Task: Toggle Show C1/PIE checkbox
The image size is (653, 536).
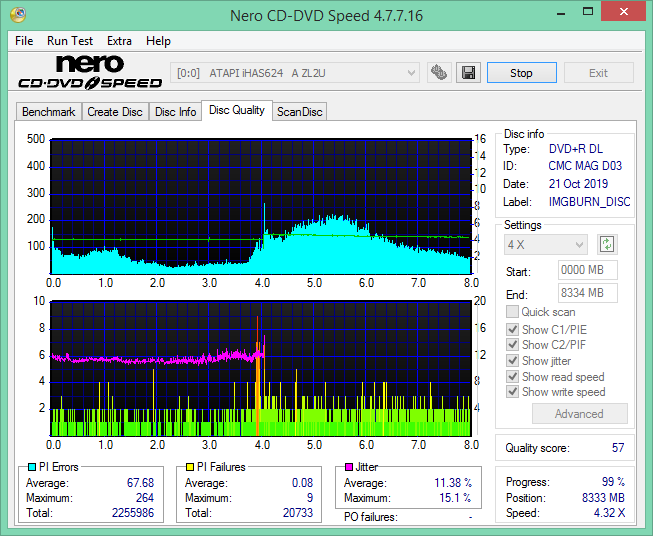Action: [x=512, y=329]
